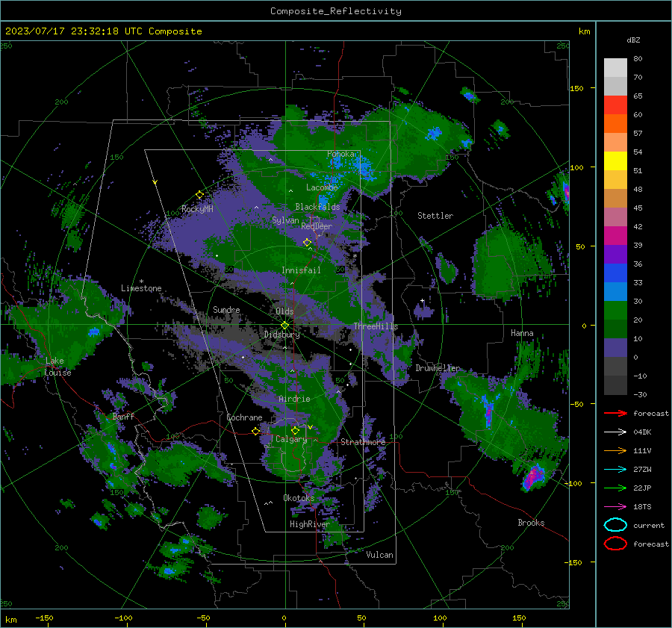Click the orange 111V arrow icon
The height and width of the screenshot is (628, 672).
coord(615,450)
